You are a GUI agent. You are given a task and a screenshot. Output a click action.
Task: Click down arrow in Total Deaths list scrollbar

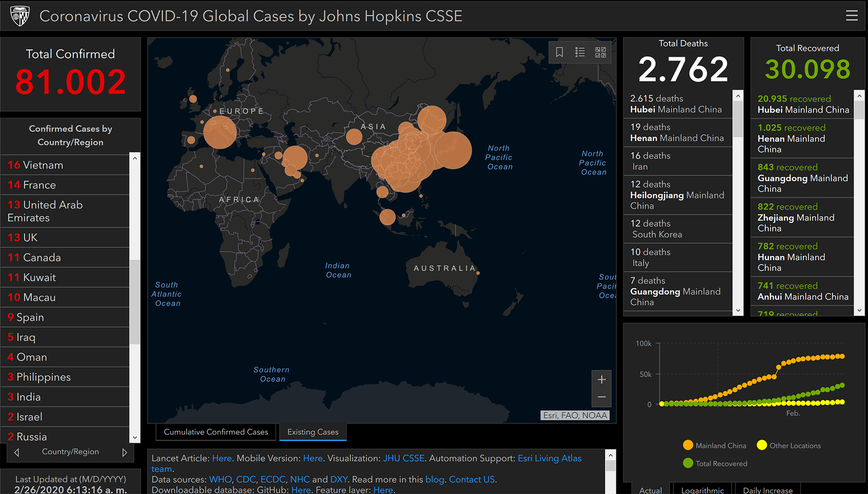click(x=738, y=311)
